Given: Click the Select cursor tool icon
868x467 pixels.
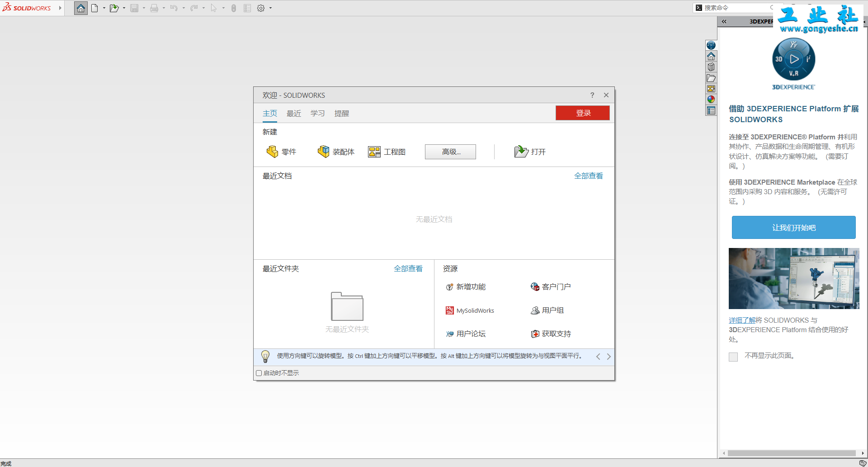Looking at the screenshot, I should pos(214,8).
